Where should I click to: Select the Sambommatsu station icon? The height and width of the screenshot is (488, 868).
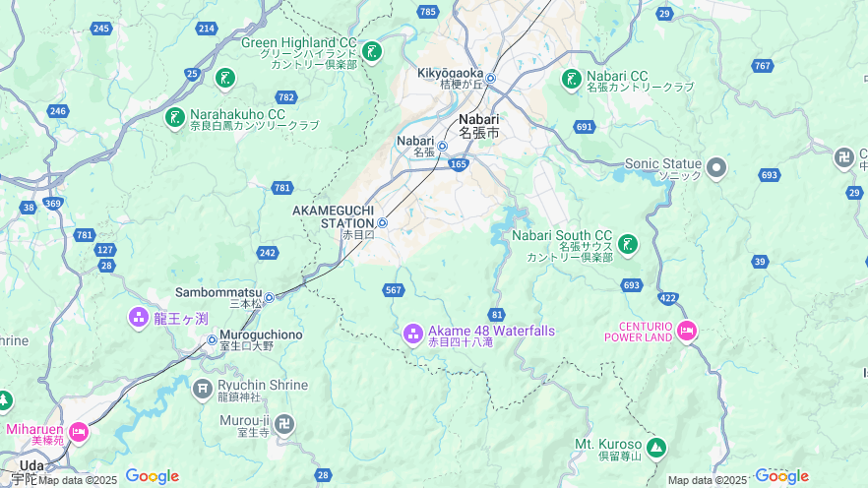(x=269, y=298)
